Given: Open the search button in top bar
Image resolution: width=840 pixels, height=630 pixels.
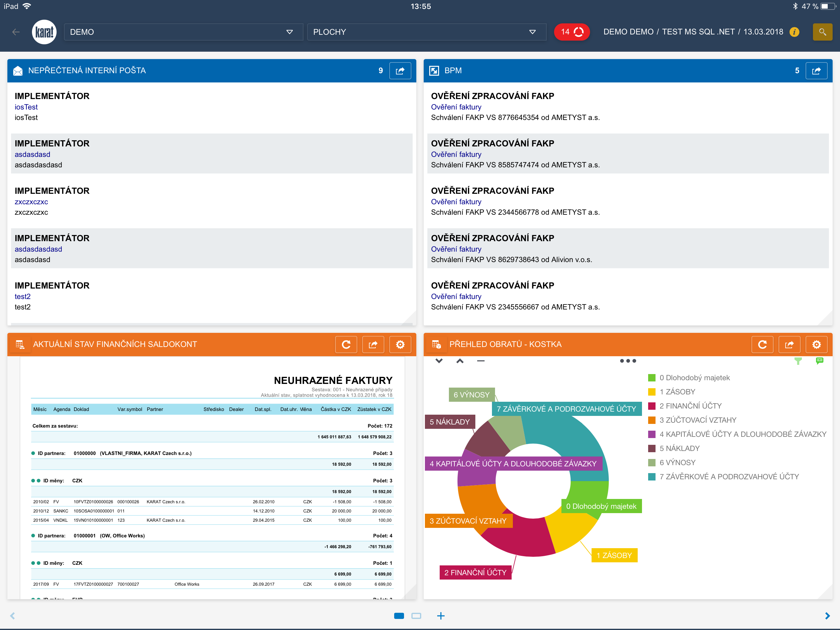Looking at the screenshot, I should click(x=822, y=32).
